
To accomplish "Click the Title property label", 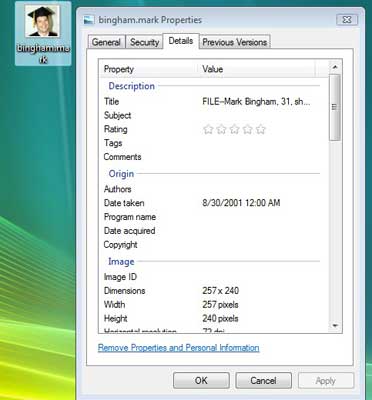I will click(111, 101).
